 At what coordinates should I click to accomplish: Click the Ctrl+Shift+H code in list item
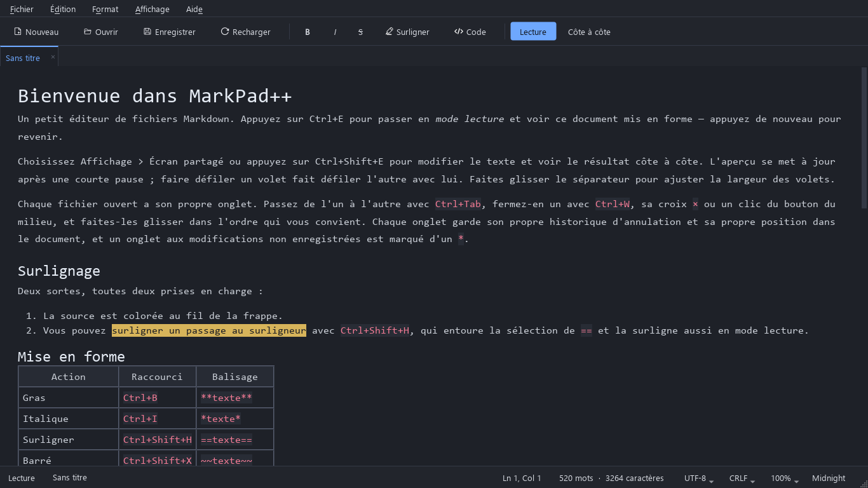point(375,330)
